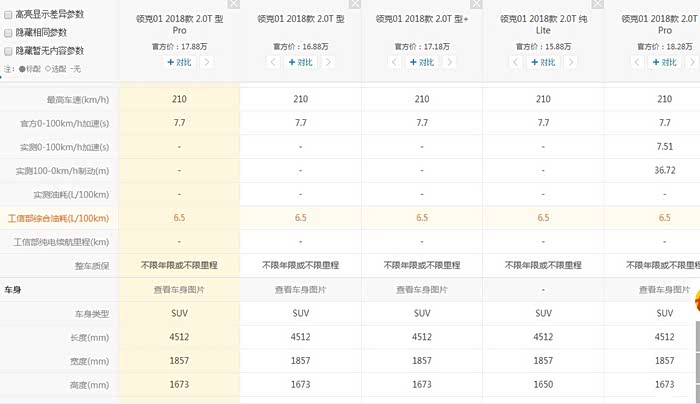Enable 高亮显示差异参数 checkbox
700x404 pixels.
(8, 15)
